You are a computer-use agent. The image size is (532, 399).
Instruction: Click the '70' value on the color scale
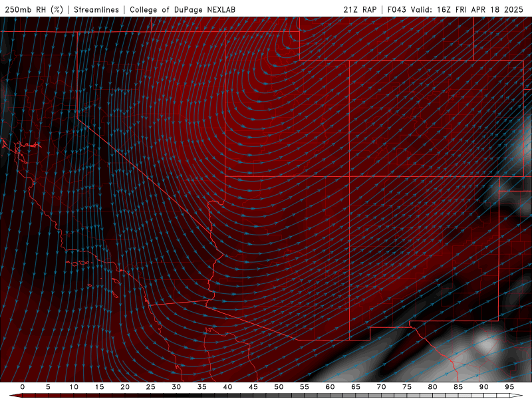(x=381, y=387)
